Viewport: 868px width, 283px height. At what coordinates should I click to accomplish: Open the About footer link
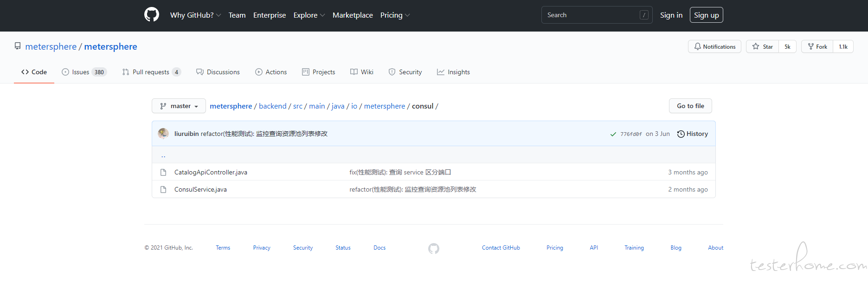[x=716, y=248]
